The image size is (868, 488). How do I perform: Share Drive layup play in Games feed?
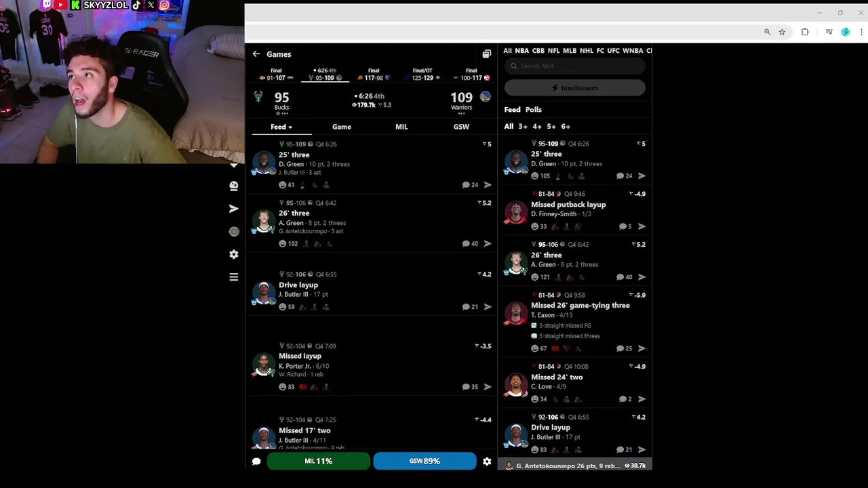tap(488, 307)
